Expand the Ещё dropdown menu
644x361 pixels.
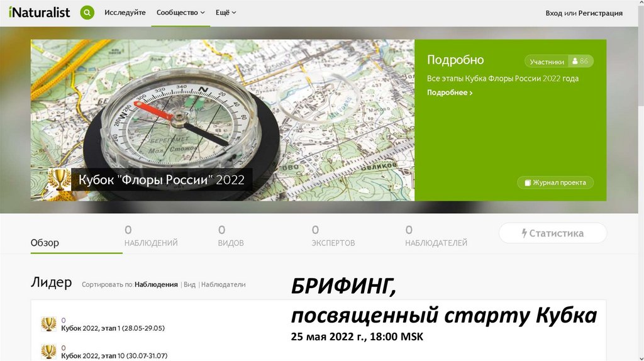tap(226, 13)
